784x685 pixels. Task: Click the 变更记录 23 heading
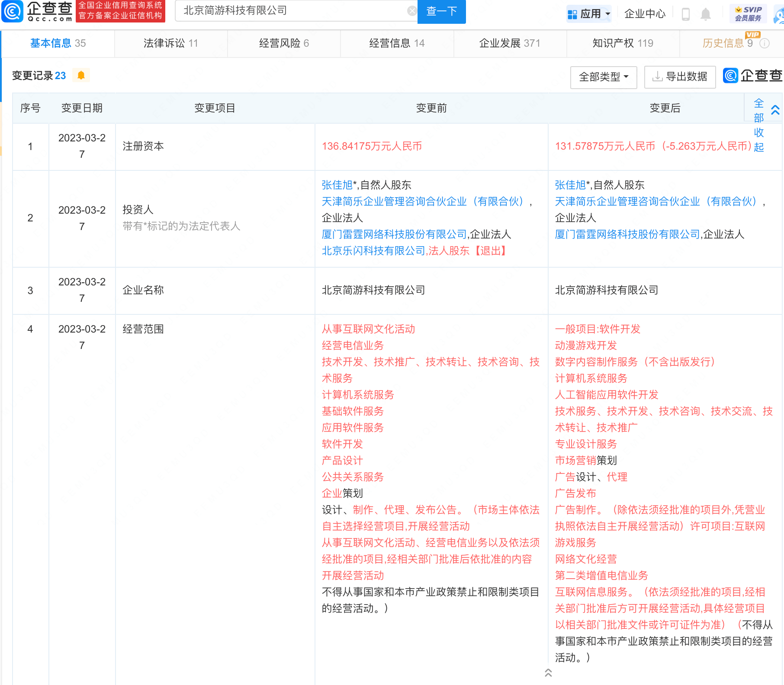click(x=39, y=76)
